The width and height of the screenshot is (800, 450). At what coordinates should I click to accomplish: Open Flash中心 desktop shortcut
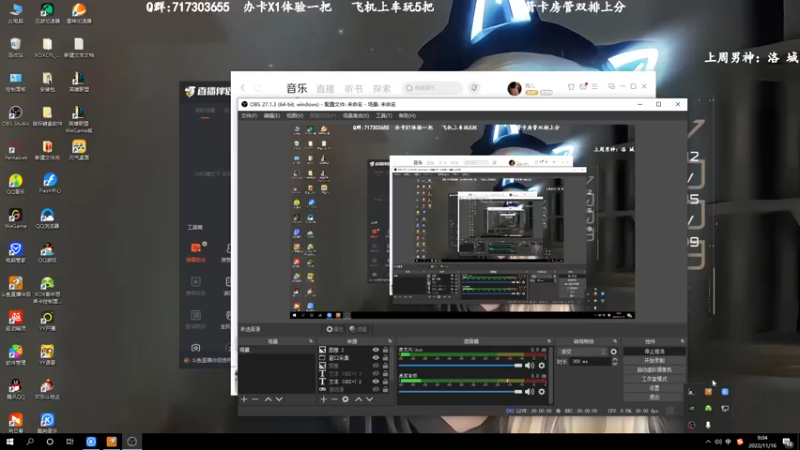tap(49, 183)
